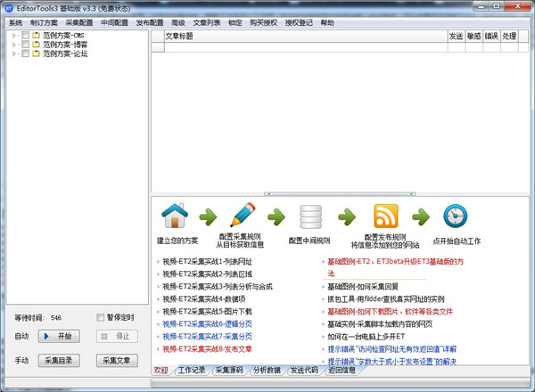
Task: Check the box for 范例方案-论坛
Action: (x=25, y=53)
